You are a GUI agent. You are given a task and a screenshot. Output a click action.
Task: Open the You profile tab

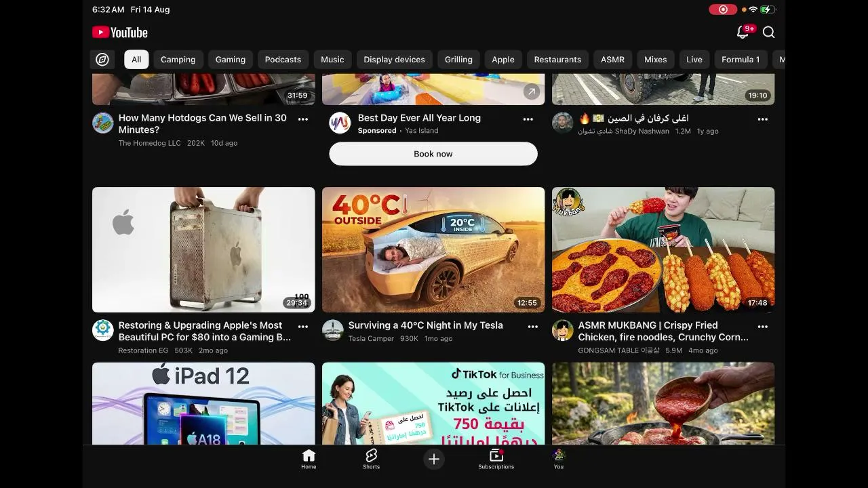[x=559, y=459]
